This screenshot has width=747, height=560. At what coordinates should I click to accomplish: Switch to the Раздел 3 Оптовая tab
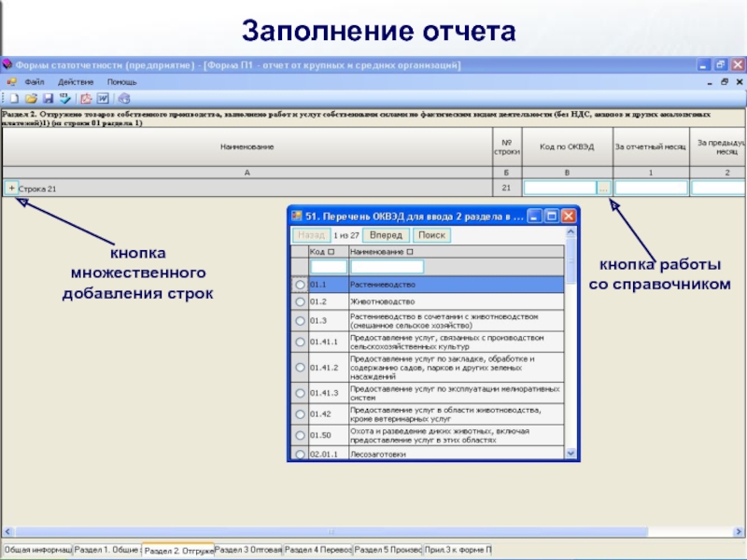(x=248, y=550)
